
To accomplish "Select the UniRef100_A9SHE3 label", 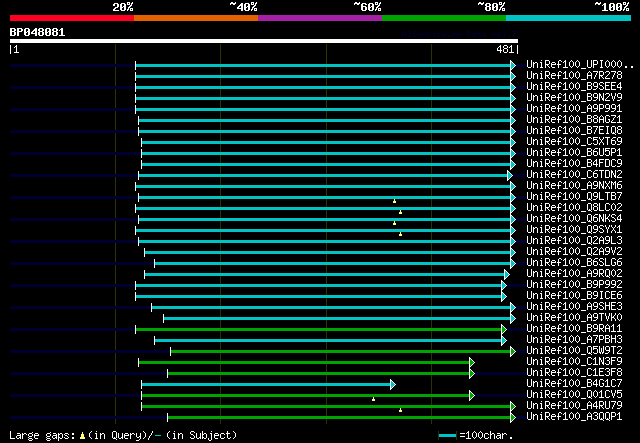I will point(574,307).
